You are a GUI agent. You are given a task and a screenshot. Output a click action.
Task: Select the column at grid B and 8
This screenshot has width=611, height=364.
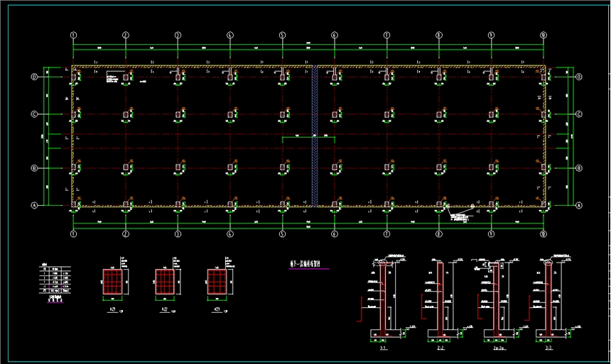[439, 168]
